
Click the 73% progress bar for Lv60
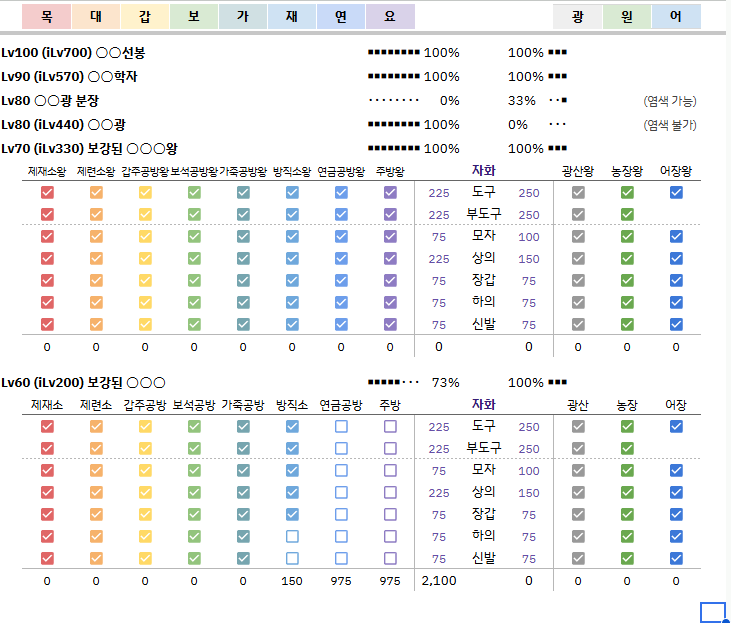point(393,382)
